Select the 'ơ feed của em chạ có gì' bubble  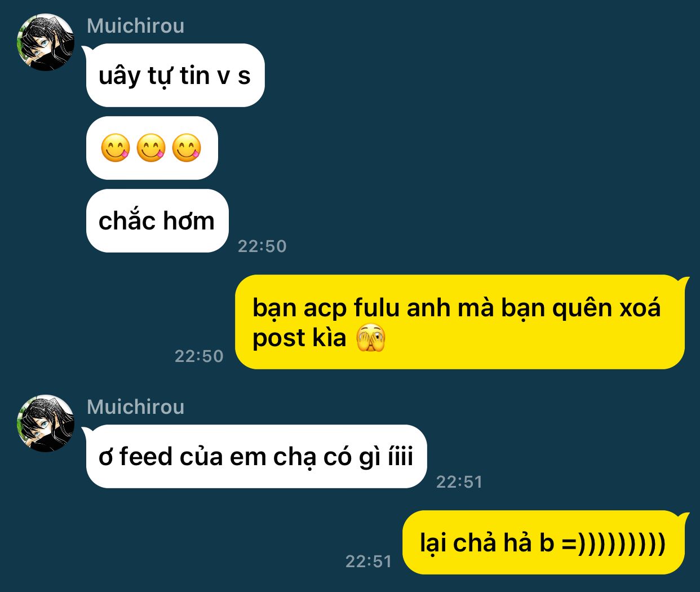256,456
